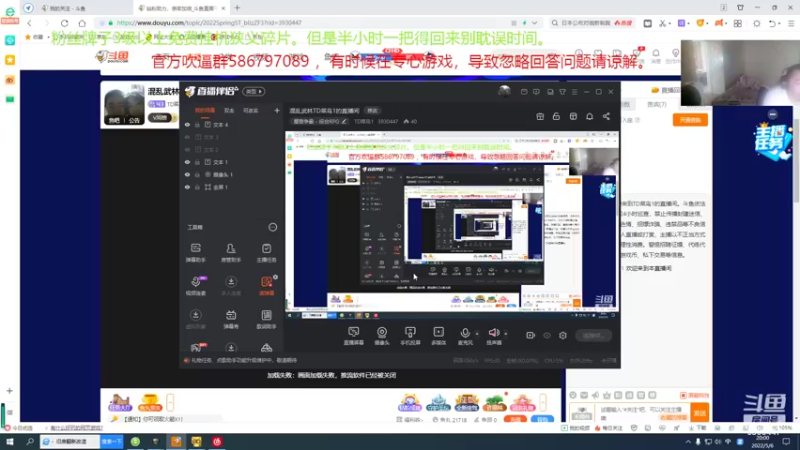The image size is (800, 450).
Task: Expand microphone volume arrow
Action: [x=477, y=334]
